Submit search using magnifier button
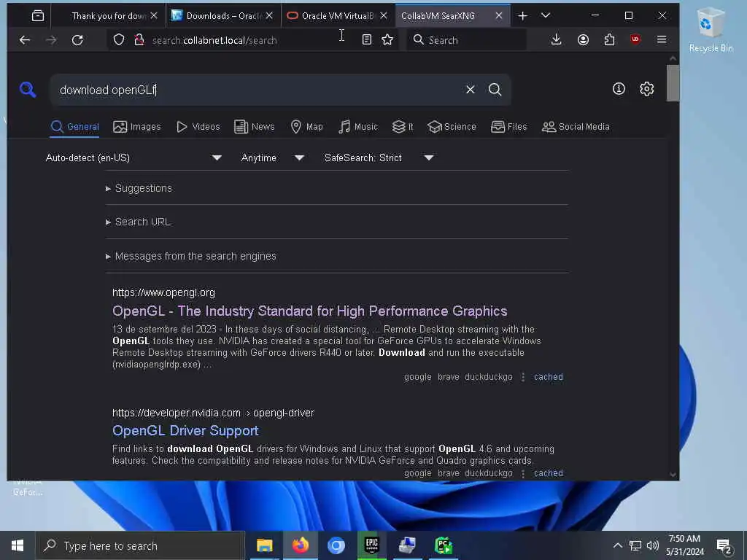Viewport: 747px width, 560px height. click(495, 89)
